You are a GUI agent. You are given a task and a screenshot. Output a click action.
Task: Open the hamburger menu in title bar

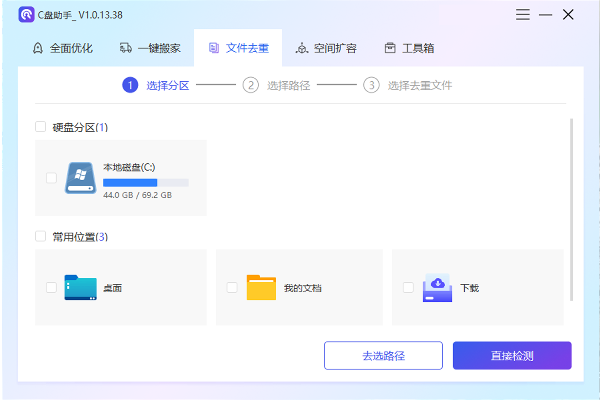pos(524,14)
